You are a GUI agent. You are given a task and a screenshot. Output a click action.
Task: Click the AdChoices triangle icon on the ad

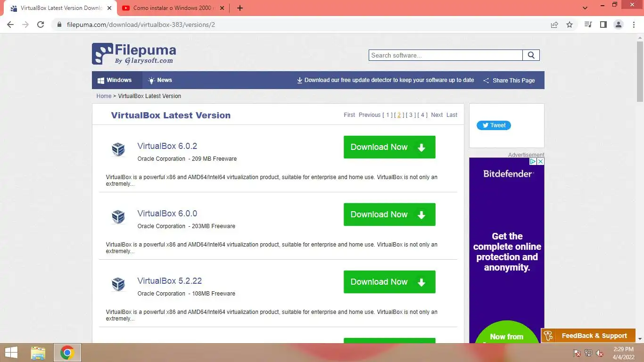coord(533,161)
